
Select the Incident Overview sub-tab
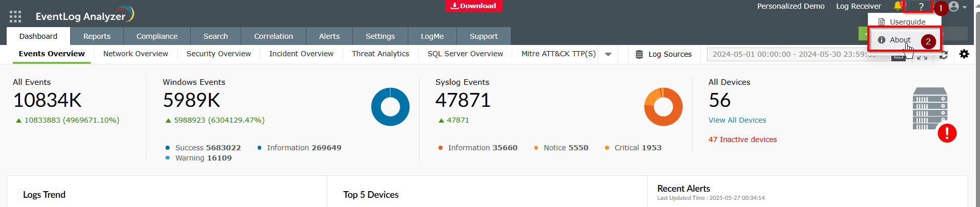pos(301,54)
